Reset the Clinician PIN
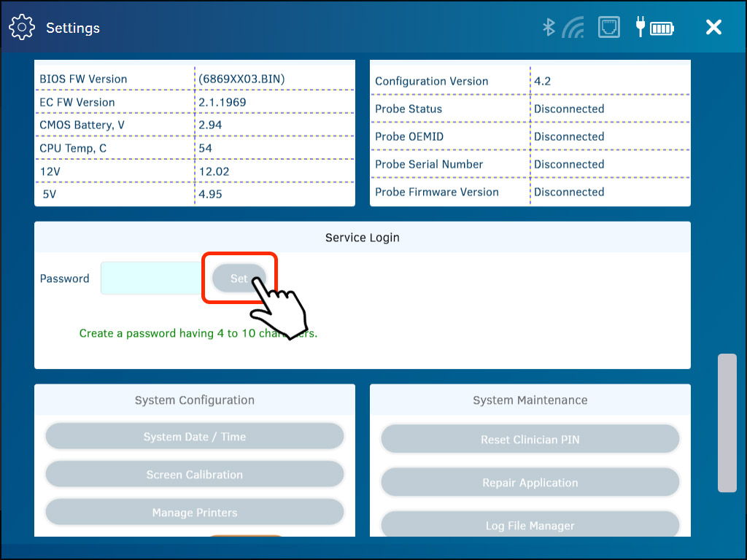 pyautogui.click(x=530, y=439)
